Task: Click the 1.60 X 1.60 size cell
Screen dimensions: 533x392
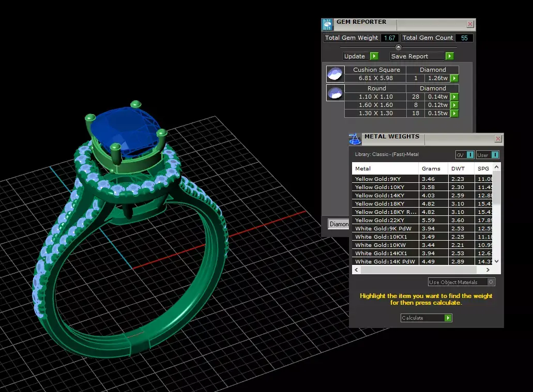Action: point(376,105)
